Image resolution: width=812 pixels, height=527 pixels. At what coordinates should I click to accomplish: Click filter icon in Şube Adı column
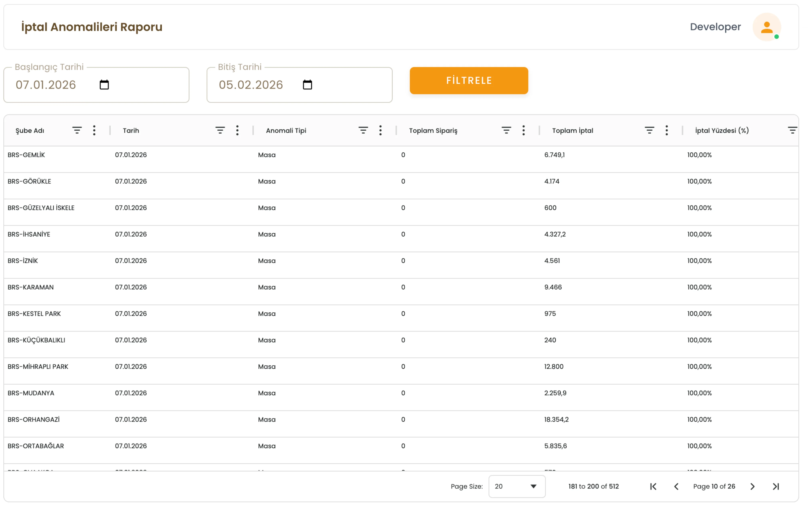[x=77, y=130]
